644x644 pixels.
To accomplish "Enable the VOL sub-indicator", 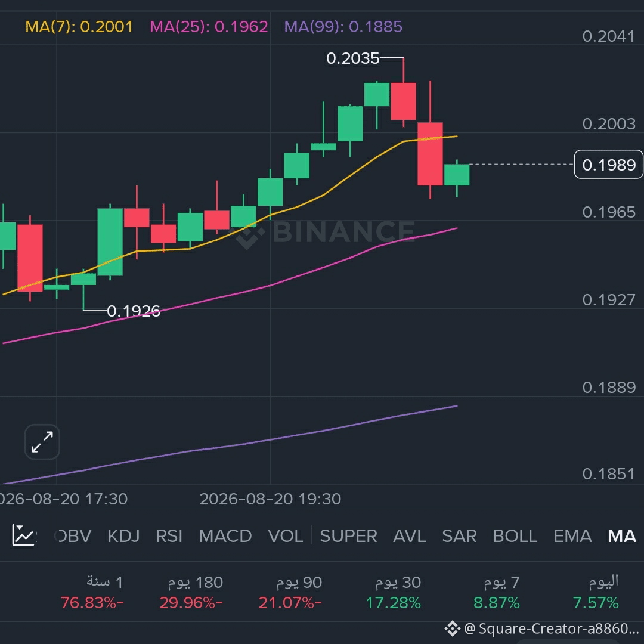I will click(286, 535).
